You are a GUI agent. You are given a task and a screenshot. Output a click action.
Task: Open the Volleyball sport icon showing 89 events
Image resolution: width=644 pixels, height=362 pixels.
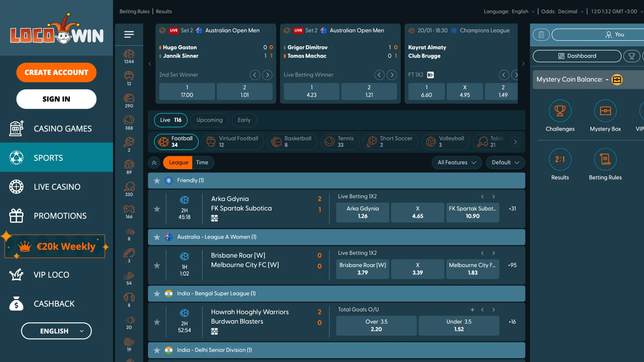pyautogui.click(x=129, y=165)
